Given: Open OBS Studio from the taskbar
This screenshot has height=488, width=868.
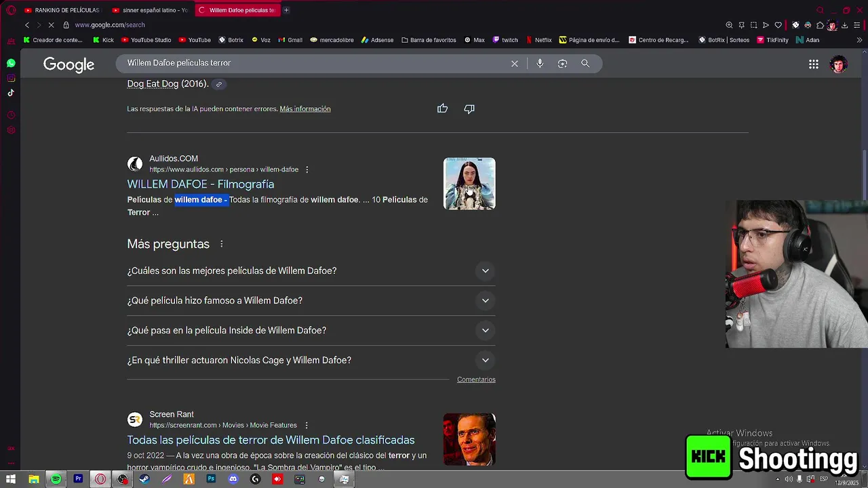Looking at the screenshot, I should (x=122, y=479).
